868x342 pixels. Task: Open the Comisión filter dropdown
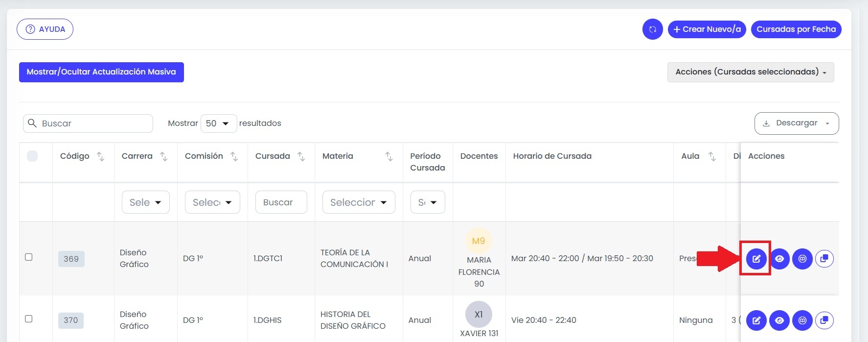point(212,202)
